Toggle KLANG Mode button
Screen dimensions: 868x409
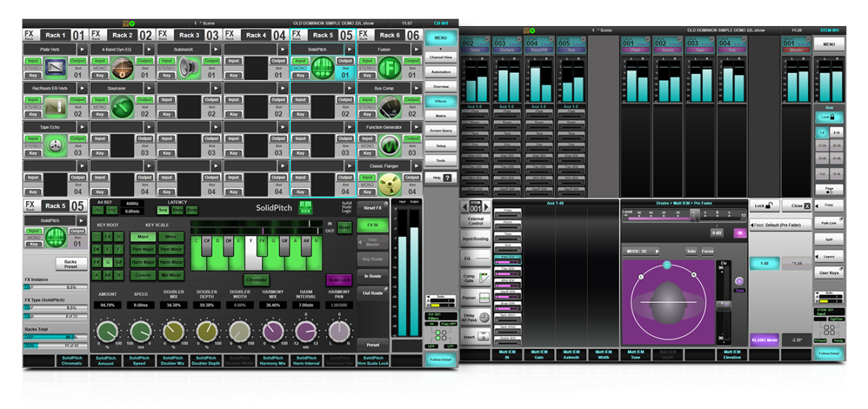(765, 339)
